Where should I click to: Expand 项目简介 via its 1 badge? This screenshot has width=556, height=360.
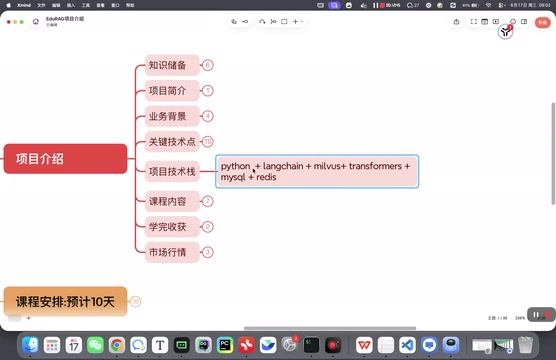coord(208,91)
